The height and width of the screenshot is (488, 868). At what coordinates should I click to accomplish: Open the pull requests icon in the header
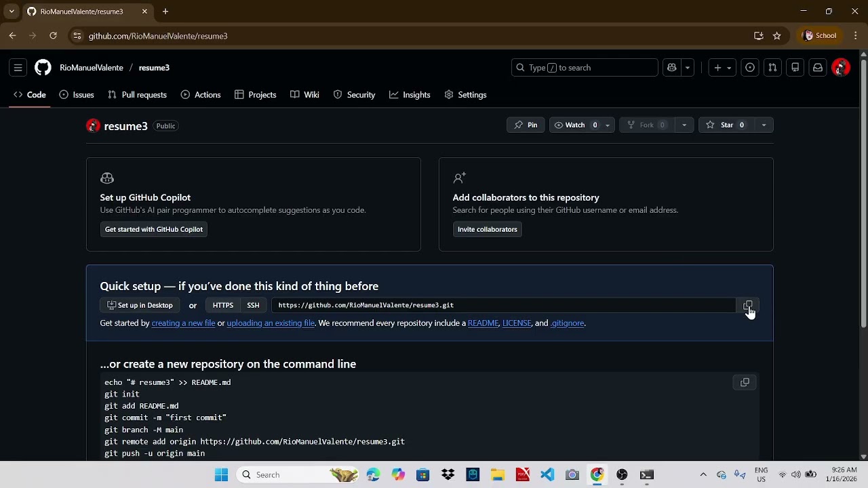772,68
